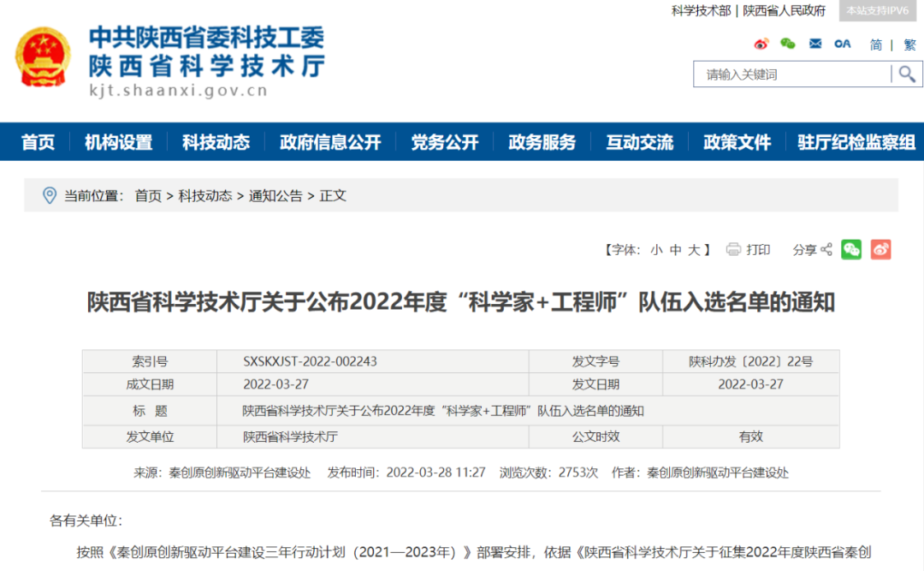924x571 pixels.
Task: Click the location pin breadcrumb icon
Action: point(51,194)
